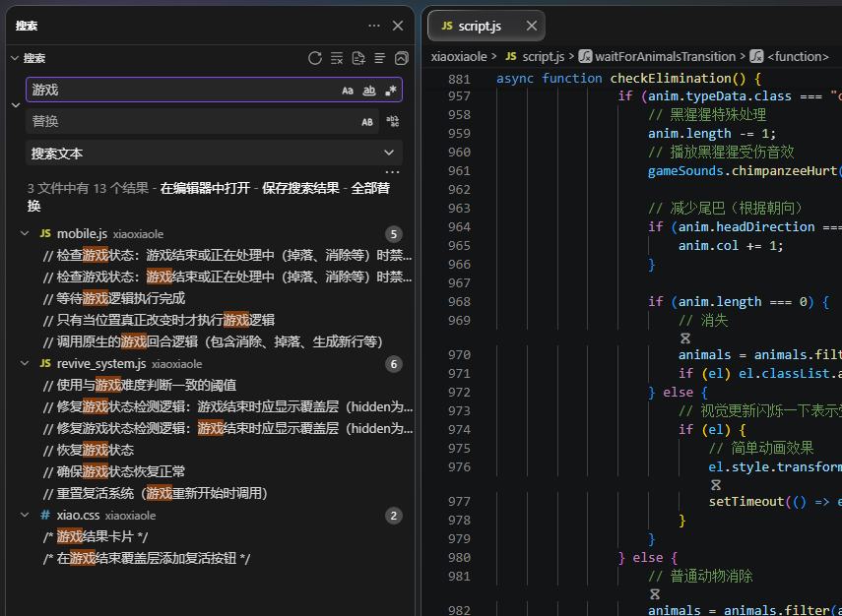Click xiao.css result count badge 2

coord(394,516)
